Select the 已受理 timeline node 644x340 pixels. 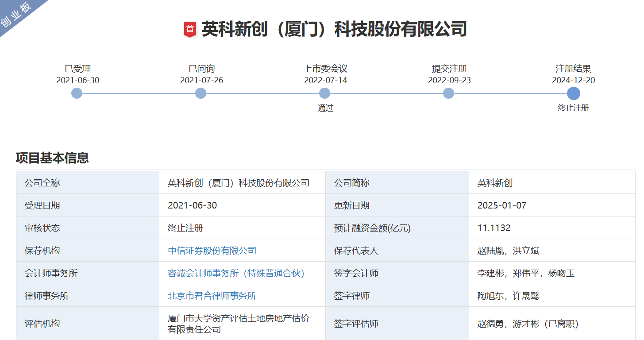click(77, 93)
